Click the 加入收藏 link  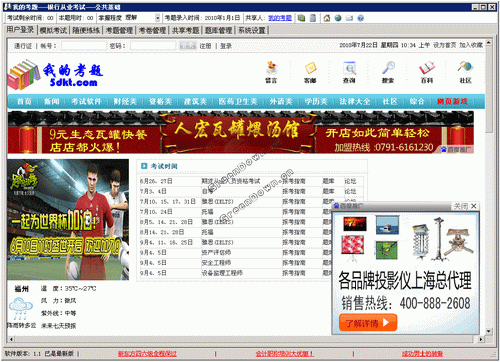tap(471, 45)
